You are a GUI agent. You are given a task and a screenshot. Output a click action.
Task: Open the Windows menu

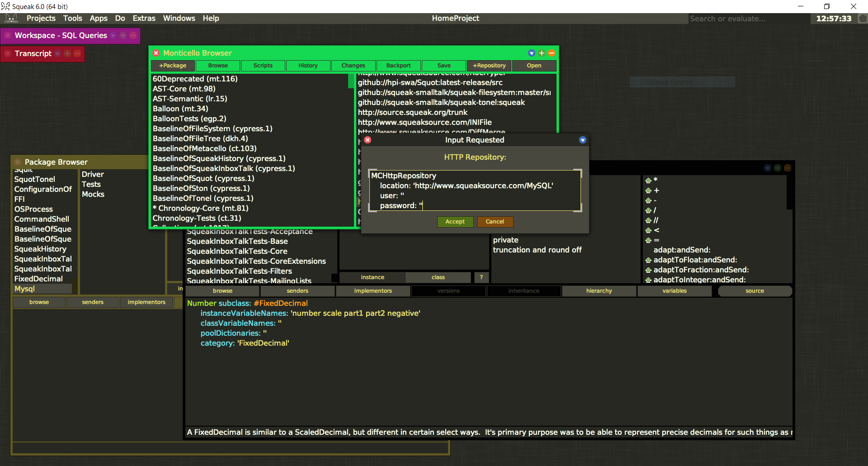(x=179, y=18)
